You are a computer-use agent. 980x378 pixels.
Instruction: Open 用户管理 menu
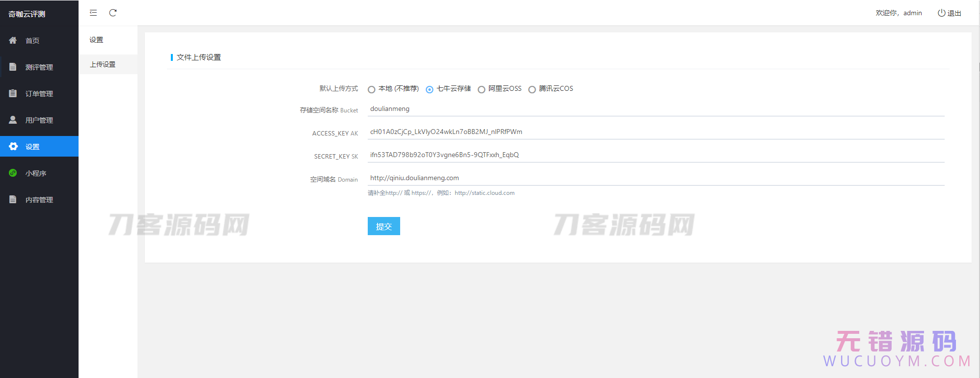tap(39, 120)
